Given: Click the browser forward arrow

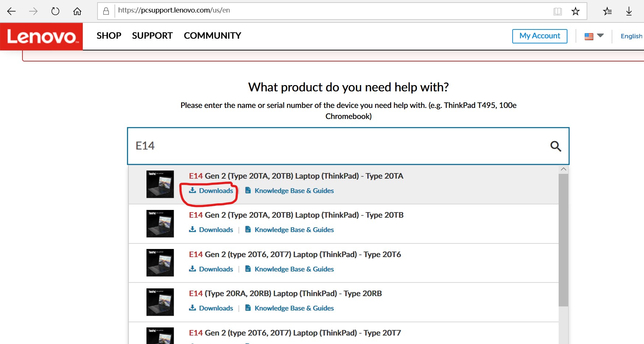Looking at the screenshot, I should point(33,11).
